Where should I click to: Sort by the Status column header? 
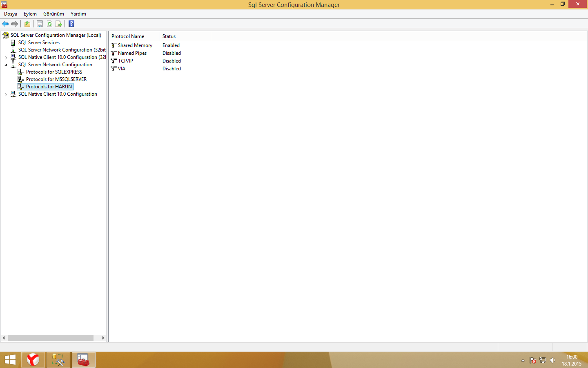click(x=185, y=36)
